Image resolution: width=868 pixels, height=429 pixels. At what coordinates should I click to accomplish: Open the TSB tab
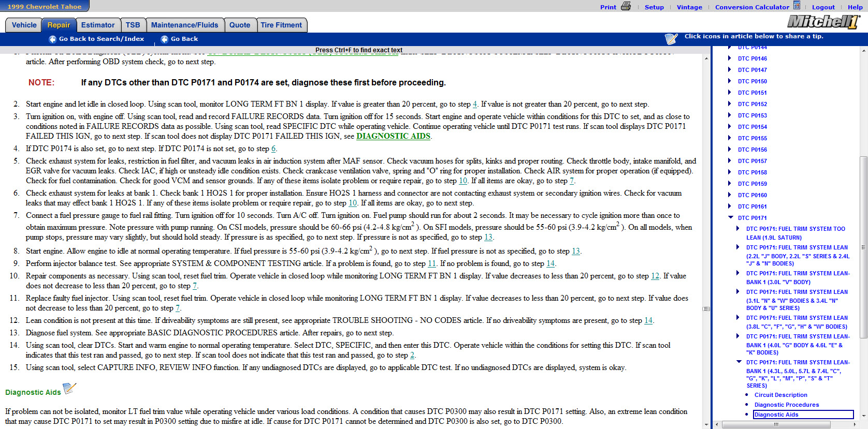click(133, 25)
